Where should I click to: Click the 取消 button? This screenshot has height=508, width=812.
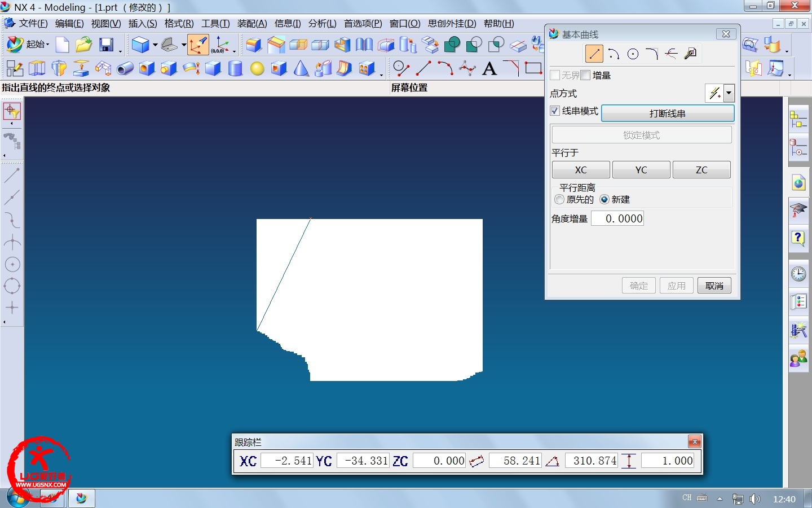click(714, 286)
